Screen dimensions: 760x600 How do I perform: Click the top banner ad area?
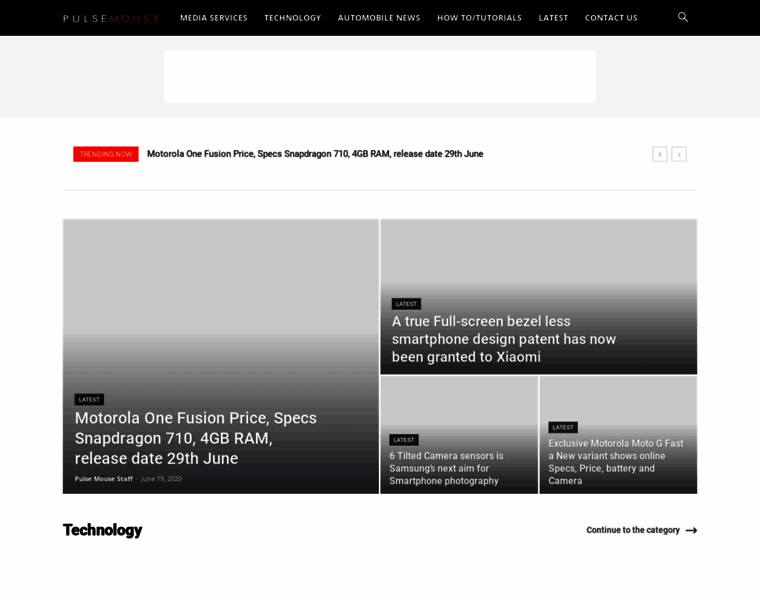point(380,76)
